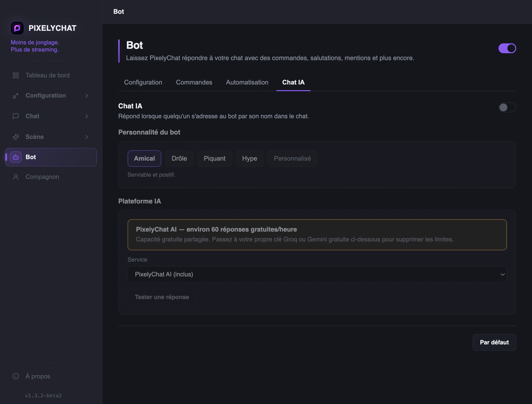Click the Personnalité du bot heading
Image resolution: width=532 pixels, height=404 pixels.
[x=149, y=132]
